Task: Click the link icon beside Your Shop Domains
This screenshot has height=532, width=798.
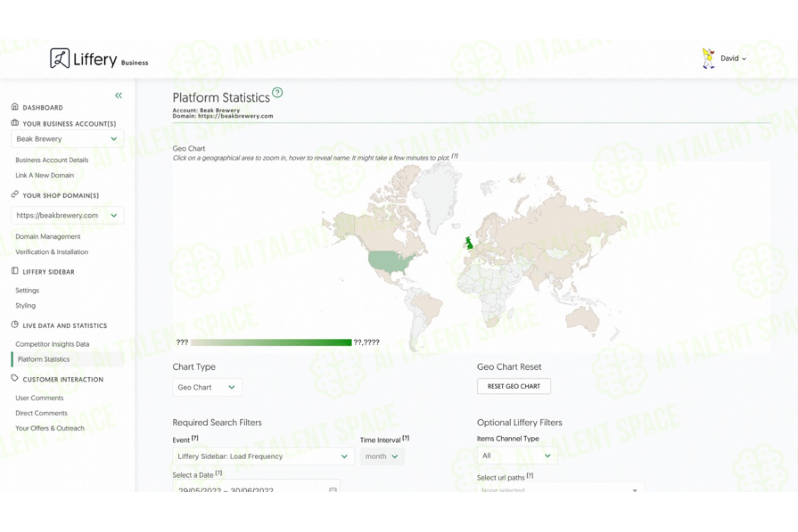Action: (x=15, y=195)
